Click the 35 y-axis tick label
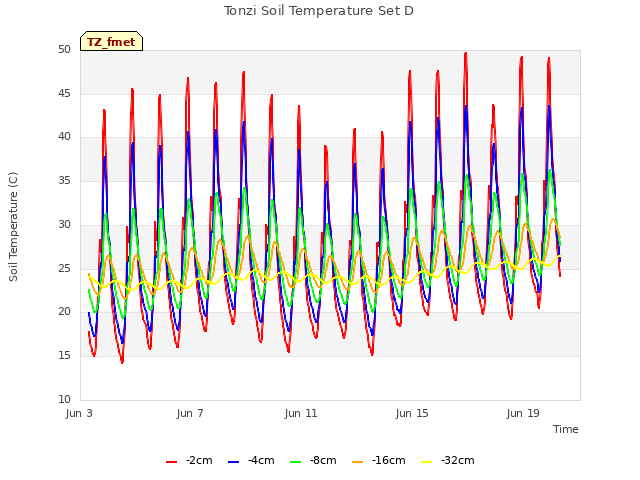This screenshot has height=480, width=640. tap(64, 181)
